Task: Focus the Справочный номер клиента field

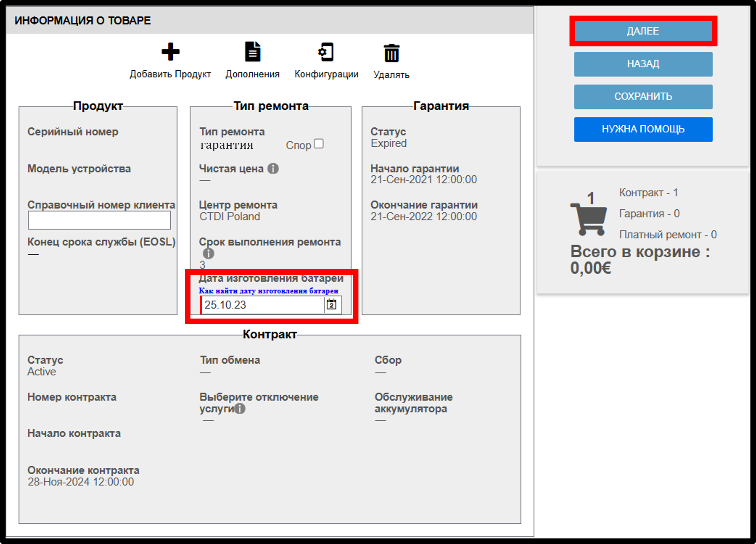Action: coord(99,220)
